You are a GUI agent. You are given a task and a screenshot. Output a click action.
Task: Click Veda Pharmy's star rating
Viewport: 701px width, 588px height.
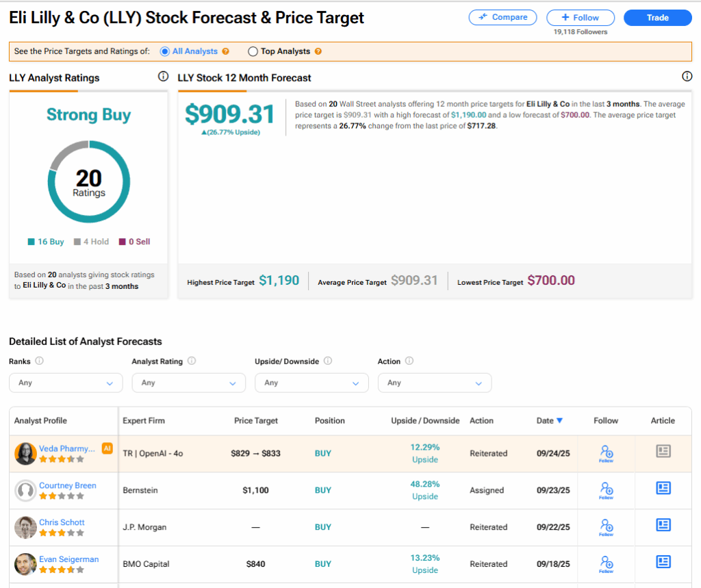[61, 459]
